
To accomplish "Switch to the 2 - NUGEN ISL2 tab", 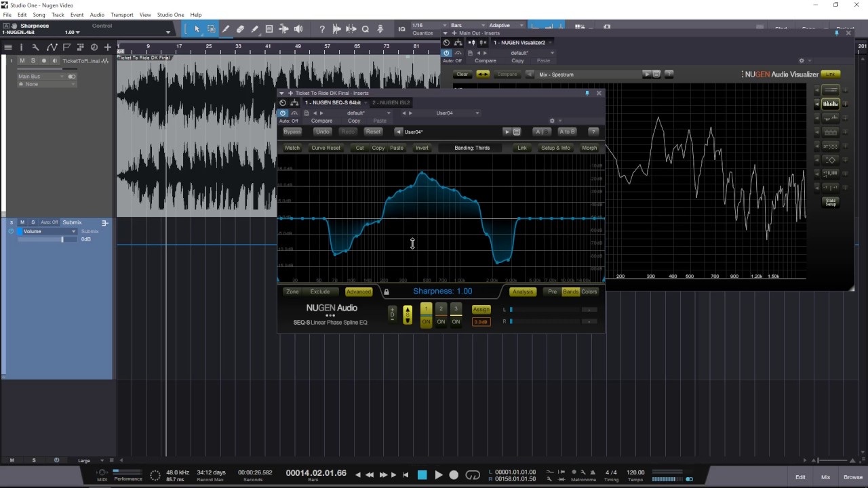I will [x=391, y=102].
